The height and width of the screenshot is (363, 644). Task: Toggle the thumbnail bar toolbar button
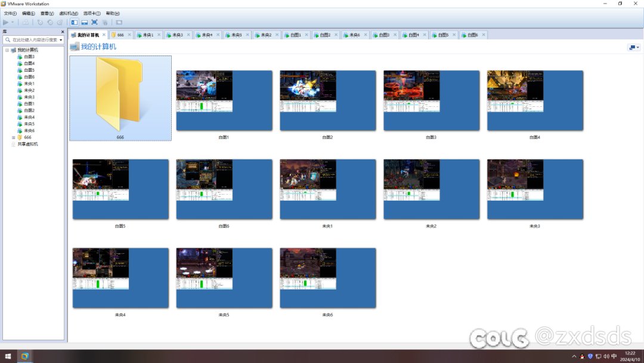pos(84,22)
